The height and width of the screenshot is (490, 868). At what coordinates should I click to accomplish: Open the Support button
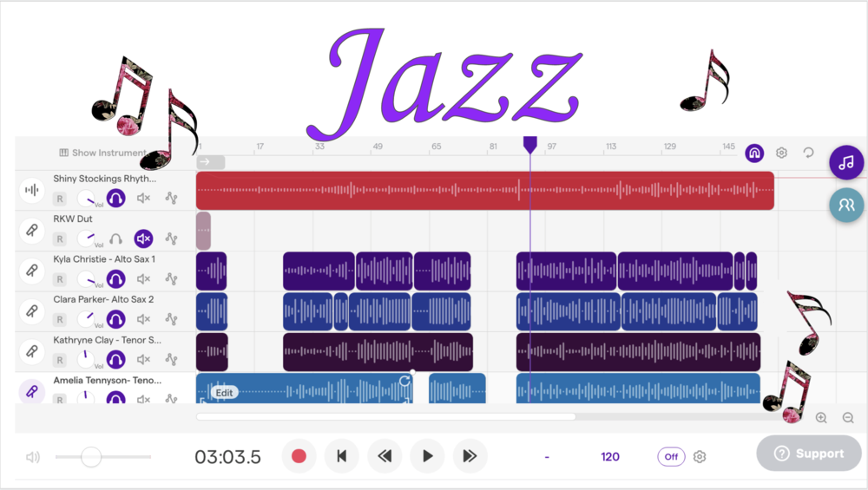click(809, 454)
